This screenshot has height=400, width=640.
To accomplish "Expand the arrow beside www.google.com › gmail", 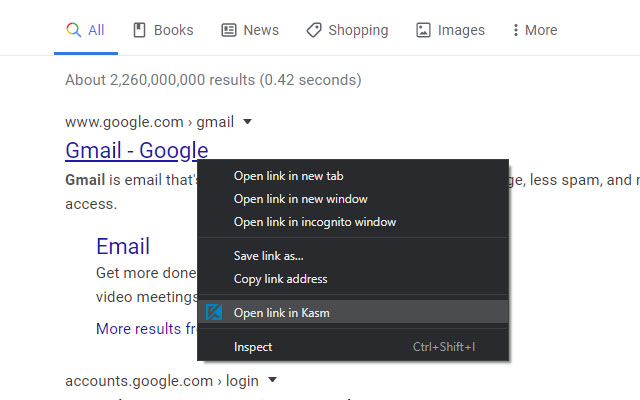I will click(x=247, y=122).
